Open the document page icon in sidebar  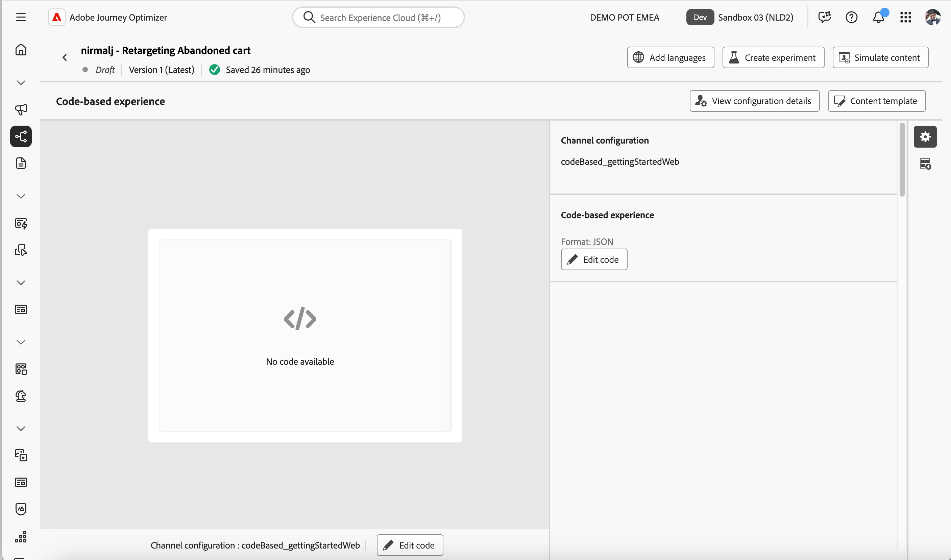coord(21,163)
